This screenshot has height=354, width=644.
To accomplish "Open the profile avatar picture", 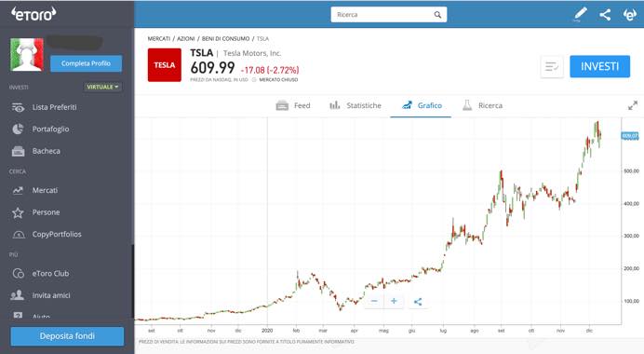I will 27,55.
